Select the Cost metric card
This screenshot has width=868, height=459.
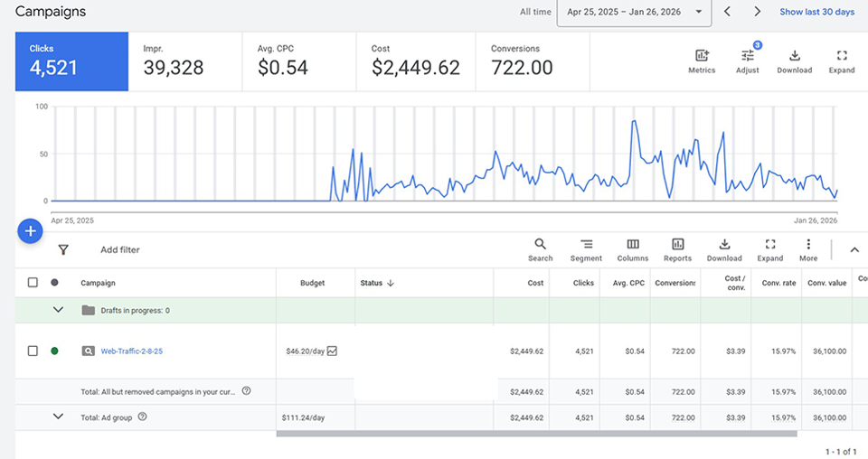coord(416,61)
